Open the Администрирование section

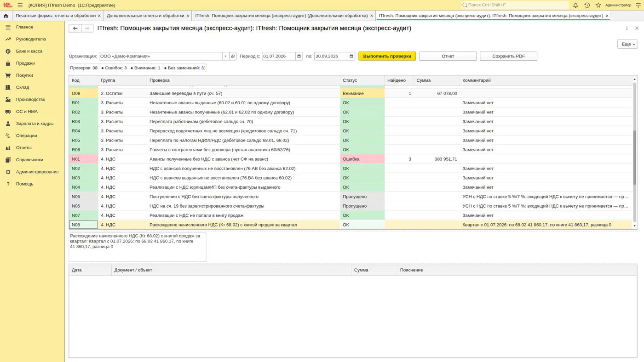click(37, 172)
